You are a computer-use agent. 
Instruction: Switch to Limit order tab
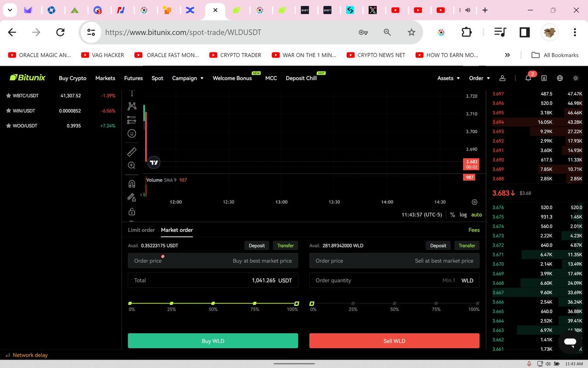pos(141,230)
